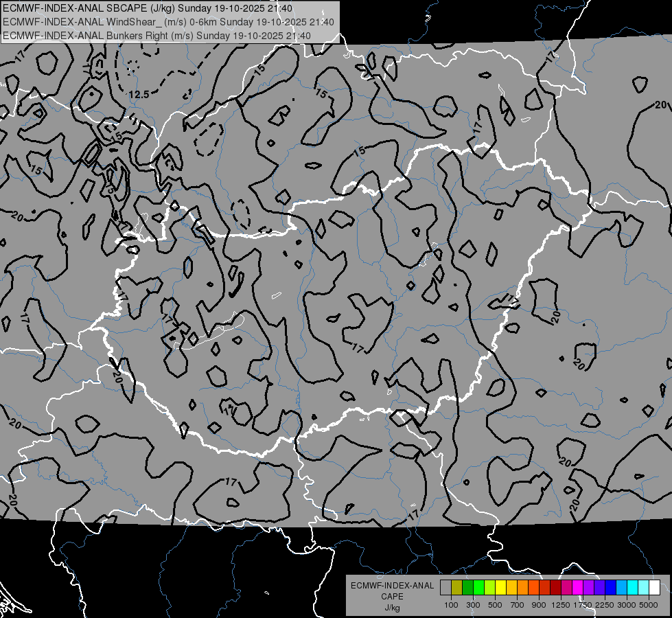This screenshot has height=618, width=672.
Task: Click the ECMWF-INDEX-ANAL legend title
Action: coord(392,586)
